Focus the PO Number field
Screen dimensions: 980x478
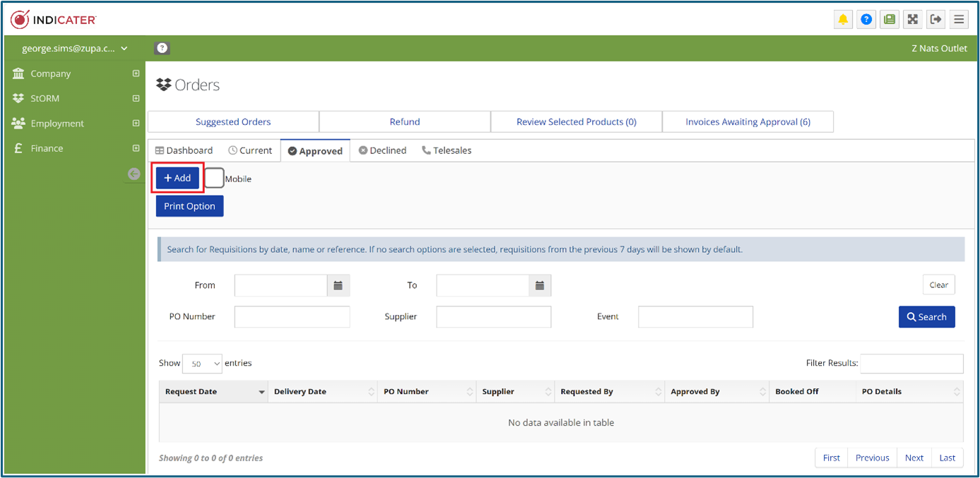[x=292, y=317]
